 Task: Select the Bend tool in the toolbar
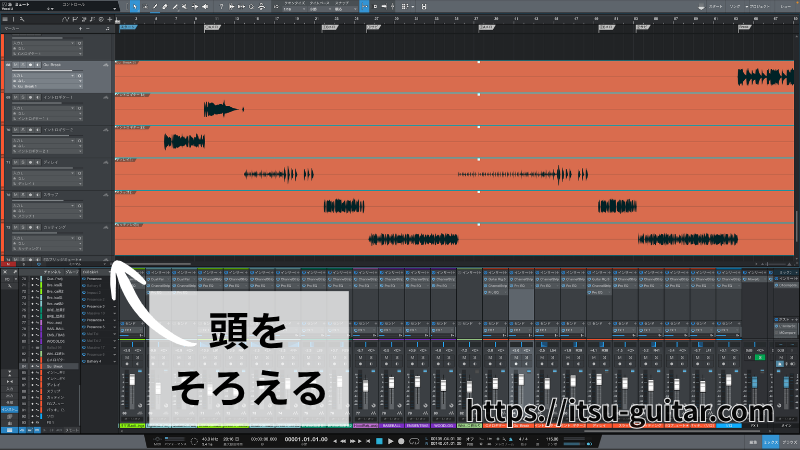(x=195, y=7)
